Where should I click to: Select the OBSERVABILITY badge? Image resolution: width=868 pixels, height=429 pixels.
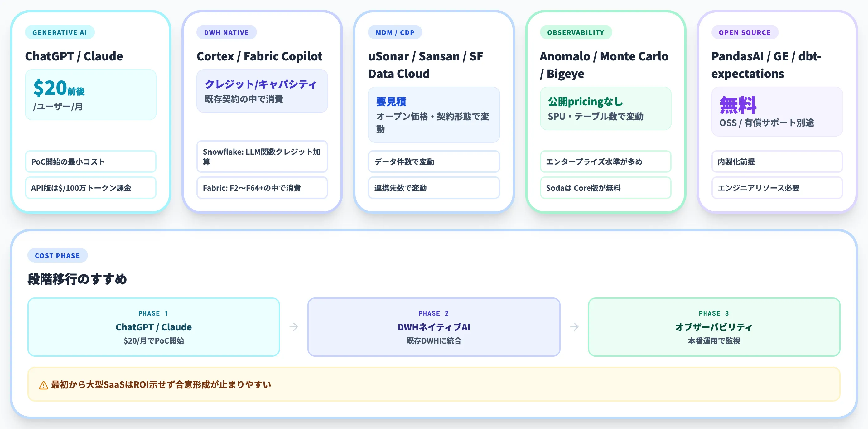pyautogui.click(x=576, y=32)
